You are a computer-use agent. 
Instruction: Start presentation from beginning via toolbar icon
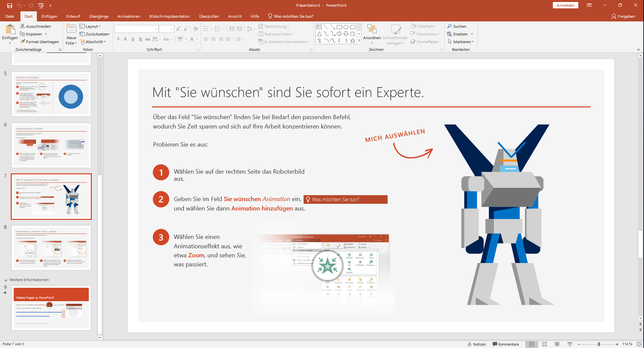[41, 5]
